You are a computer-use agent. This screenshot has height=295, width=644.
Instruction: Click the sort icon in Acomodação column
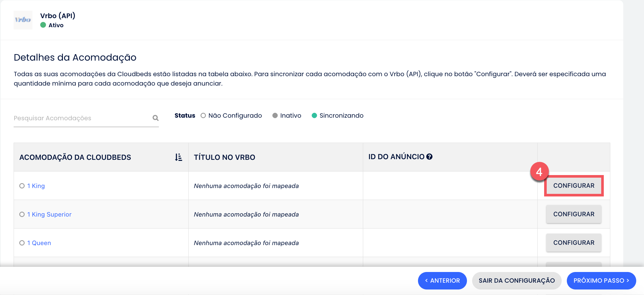point(178,157)
